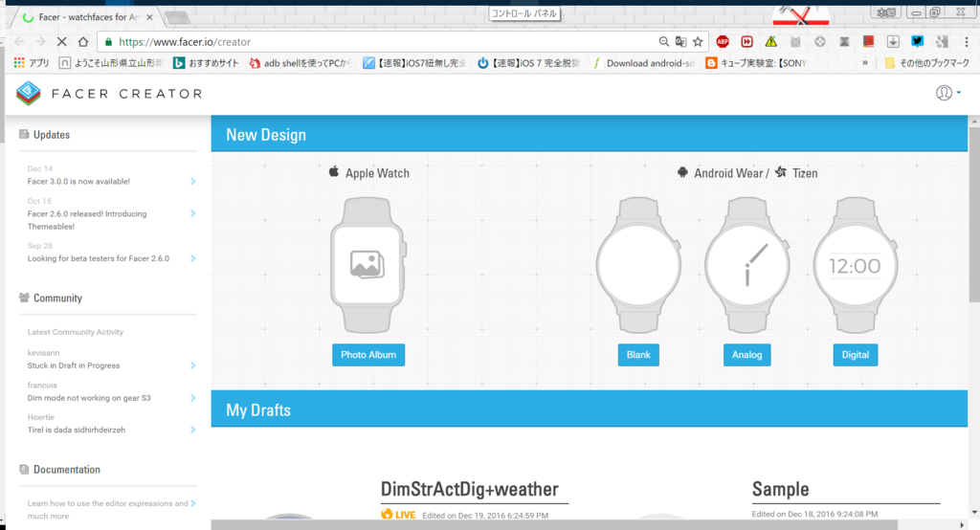Open the キューブ実験室 bookmark
The image size is (980, 530).
point(756,63)
